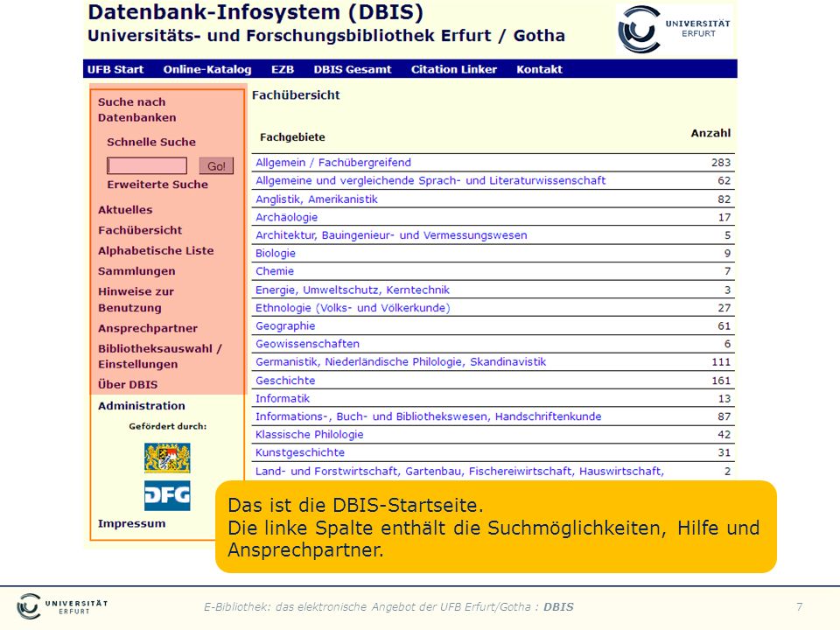The height and width of the screenshot is (630, 840).
Task: Click the Fachübersicht page heading
Action: 296,94
